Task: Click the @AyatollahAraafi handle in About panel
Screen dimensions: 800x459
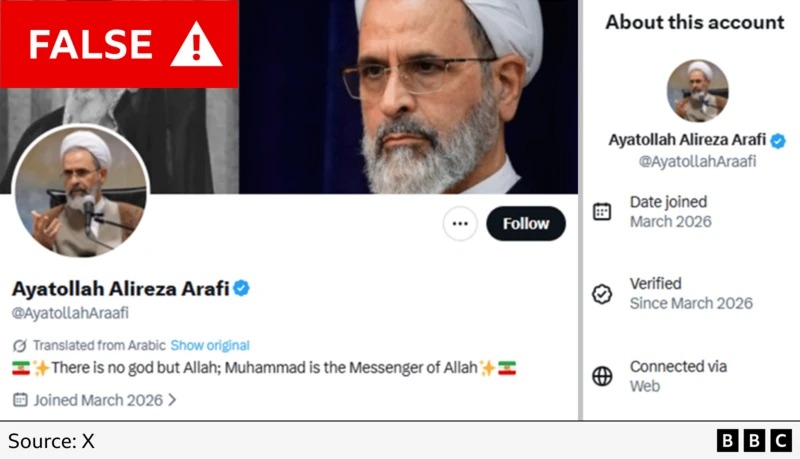Action: (x=697, y=161)
